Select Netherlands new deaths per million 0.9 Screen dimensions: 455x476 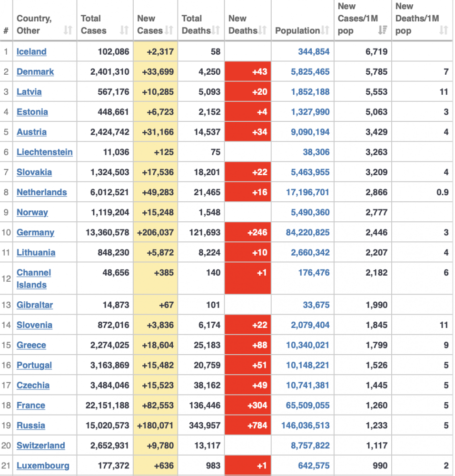(x=443, y=192)
